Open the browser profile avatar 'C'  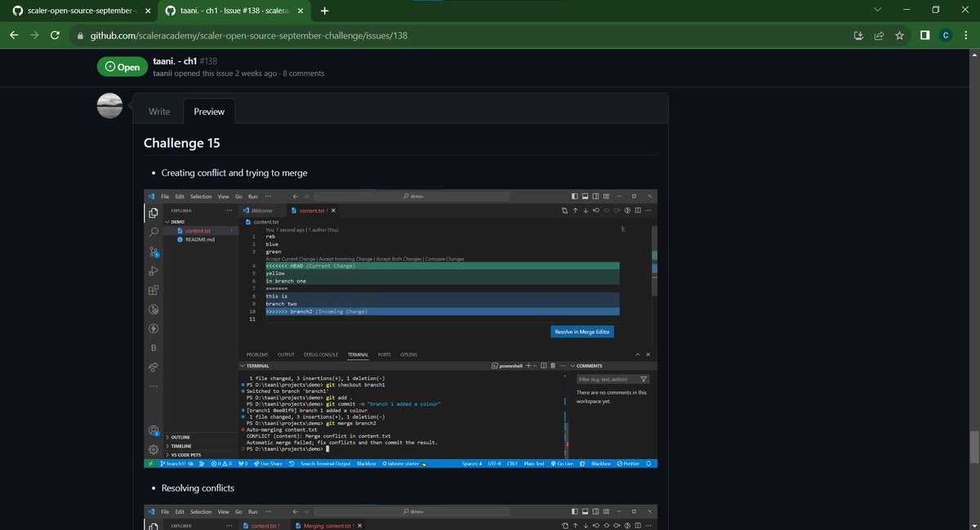(x=945, y=36)
